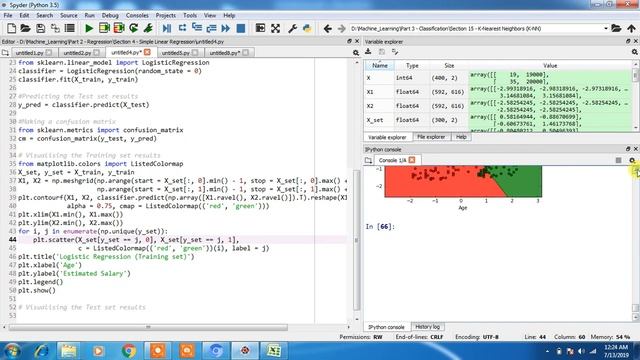Toggle fullscreen mode icon
640x360 pixels.
(276, 28)
